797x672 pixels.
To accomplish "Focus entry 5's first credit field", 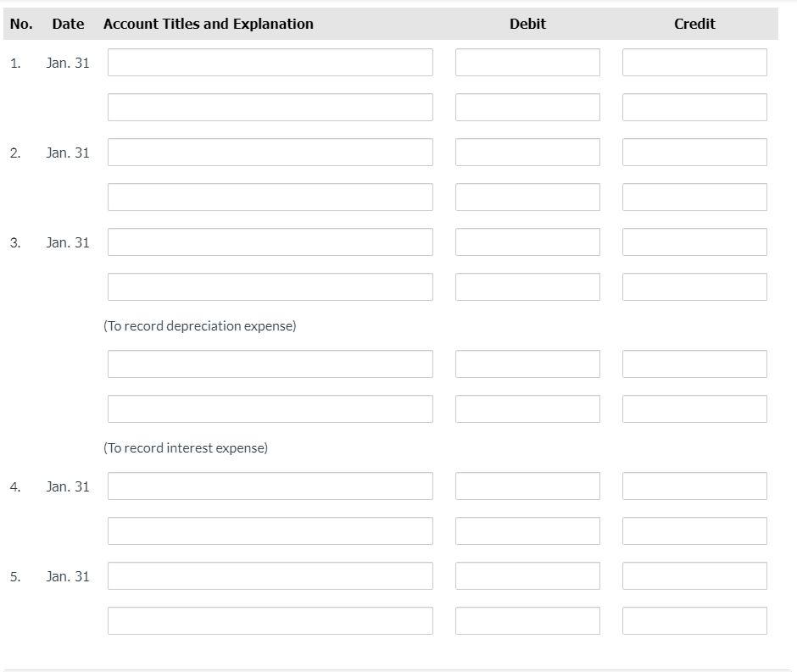I will [694, 576].
